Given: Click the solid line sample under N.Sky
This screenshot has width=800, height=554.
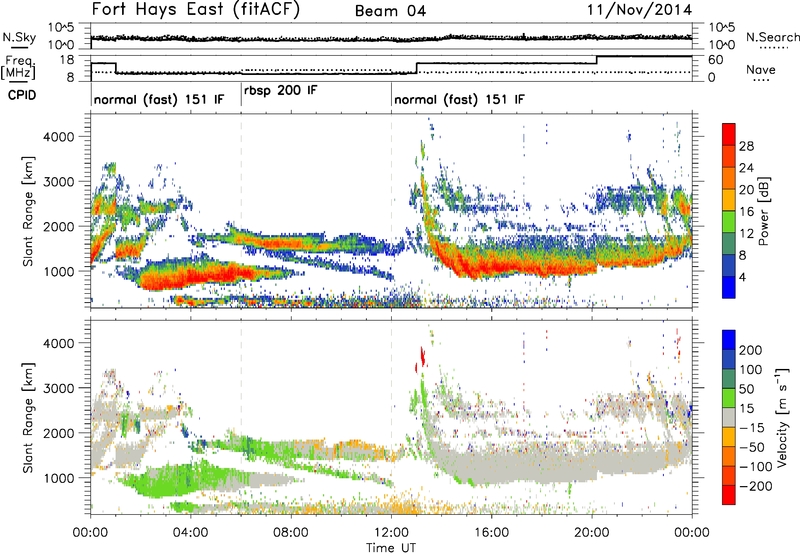Looking at the screenshot, I should [19, 47].
